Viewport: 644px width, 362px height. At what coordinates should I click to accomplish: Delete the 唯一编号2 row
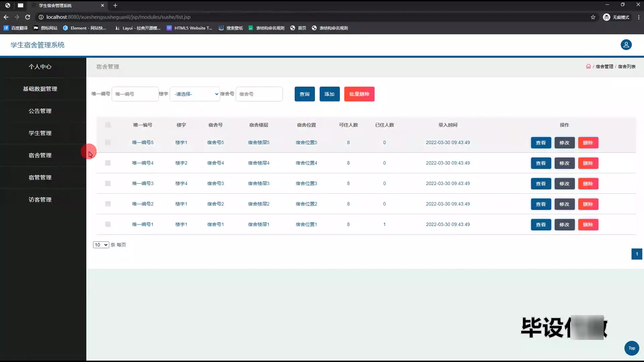[x=588, y=204]
